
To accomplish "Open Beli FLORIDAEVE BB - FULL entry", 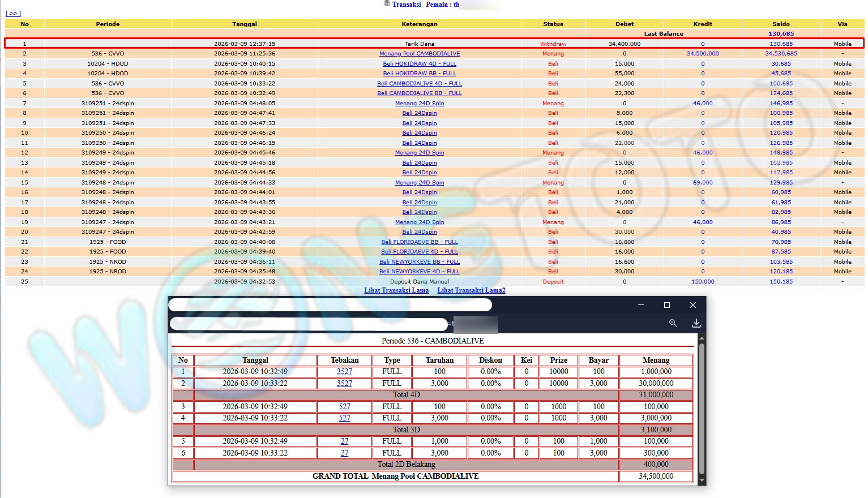I will pos(419,242).
